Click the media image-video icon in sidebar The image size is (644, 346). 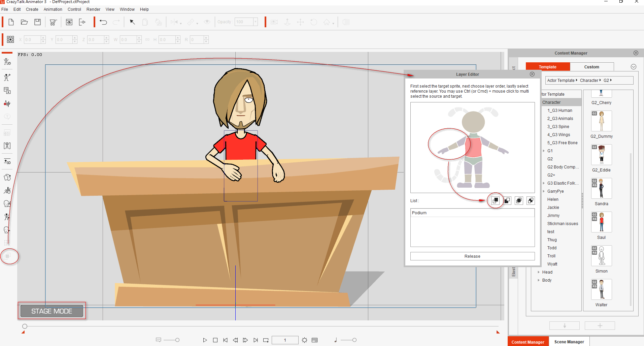coord(7,90)
